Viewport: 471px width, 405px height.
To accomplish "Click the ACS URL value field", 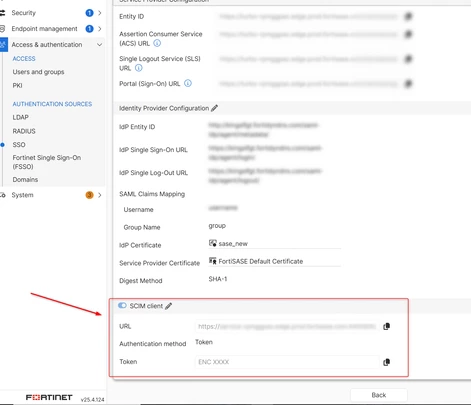I will coord(308,34).
